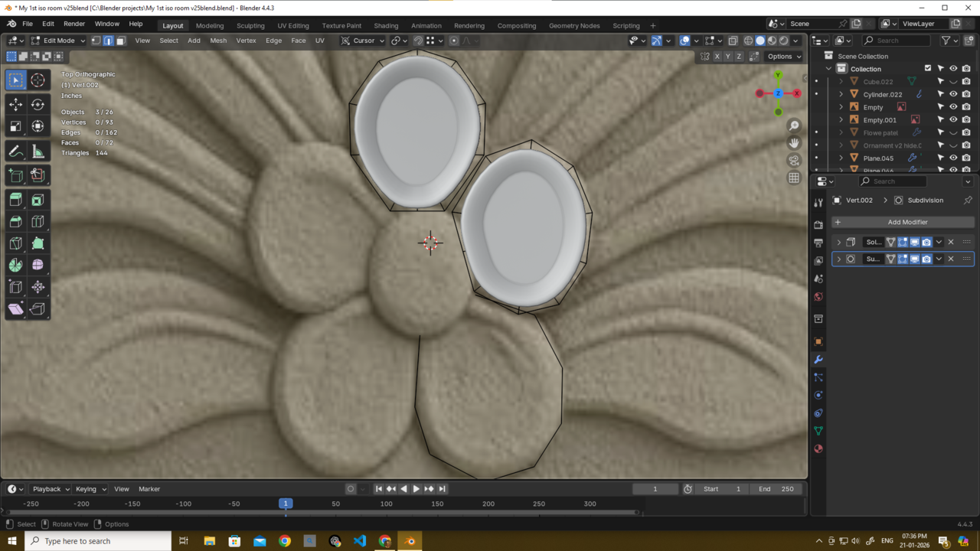Viewport: 980px width, 551px height.
Task: Select the Annotate pencil tool
Action: tap(15, 152)
